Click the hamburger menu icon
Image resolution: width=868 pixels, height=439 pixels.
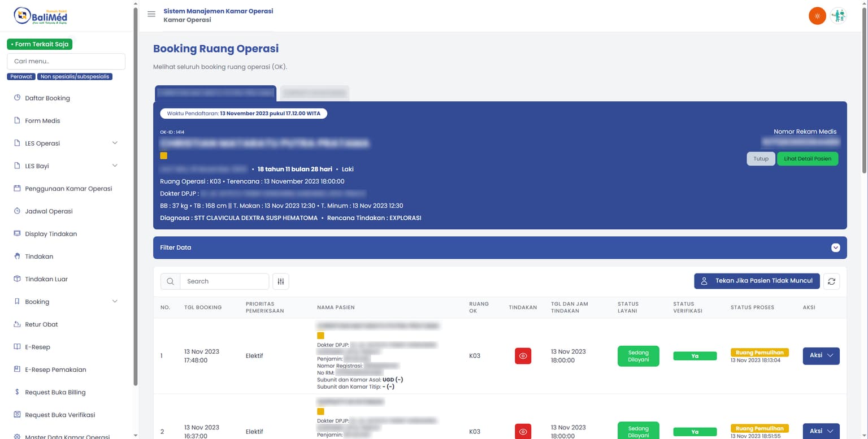point(151,14)
